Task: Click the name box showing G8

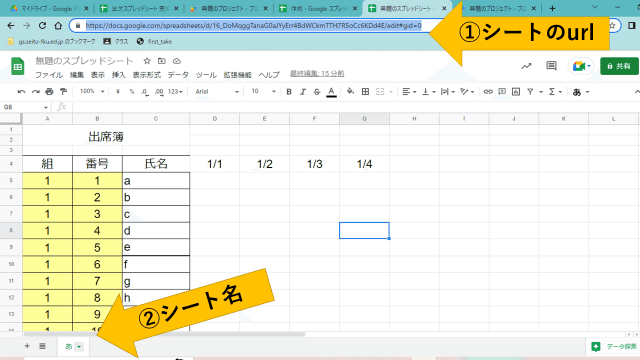Action: point(25,107)
